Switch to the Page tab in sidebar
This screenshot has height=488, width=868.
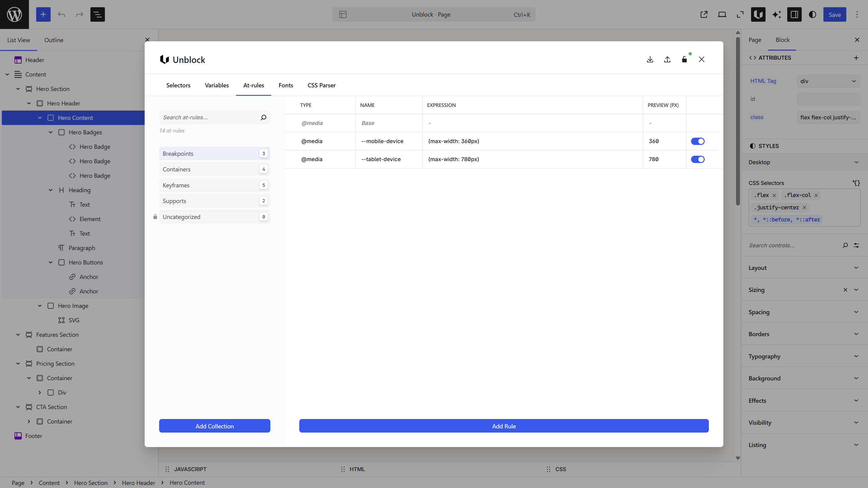click(755, 40)
